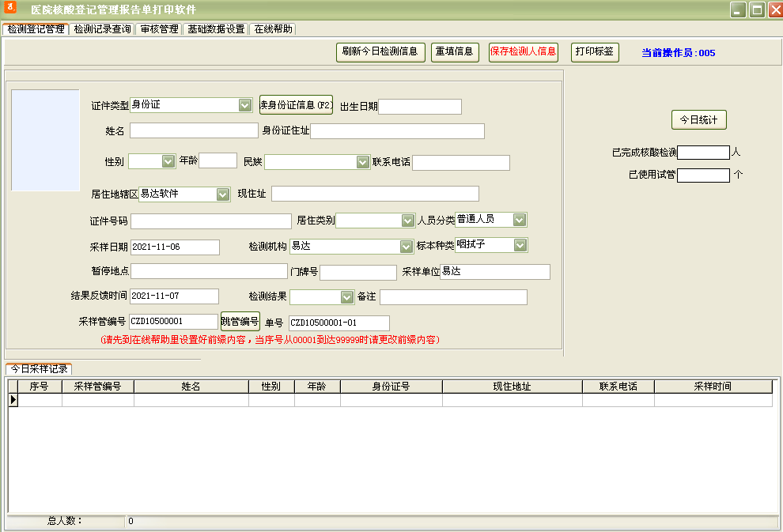Focus the 已完成核酸检测 count field

point(704,153)
